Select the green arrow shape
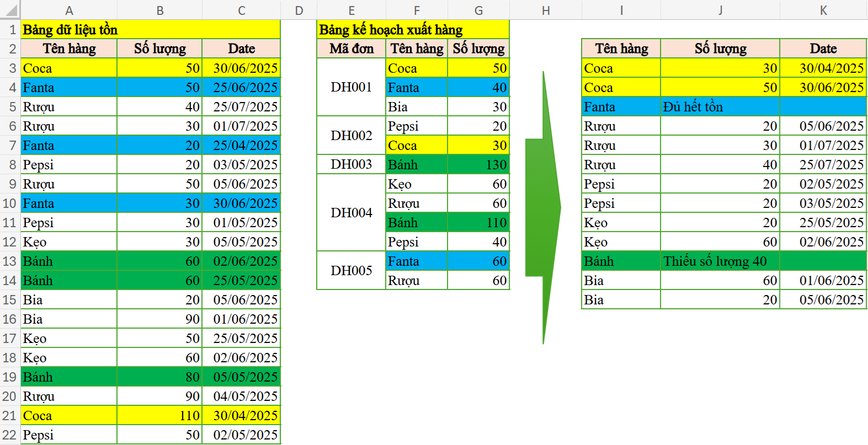 point(544,208)
